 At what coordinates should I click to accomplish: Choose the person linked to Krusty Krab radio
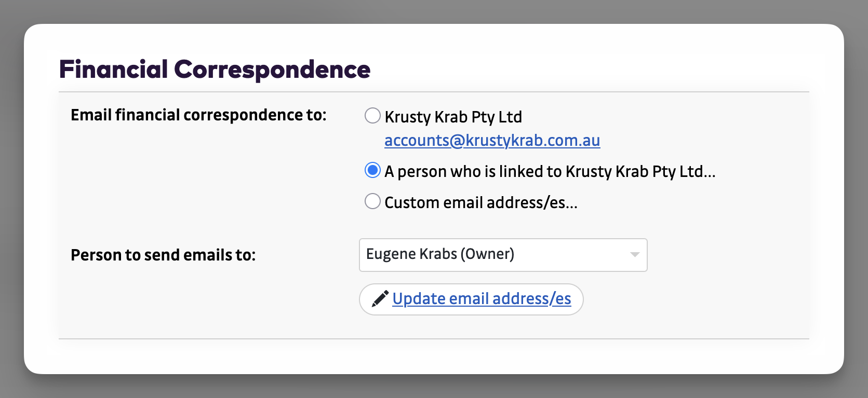[372, 170]
